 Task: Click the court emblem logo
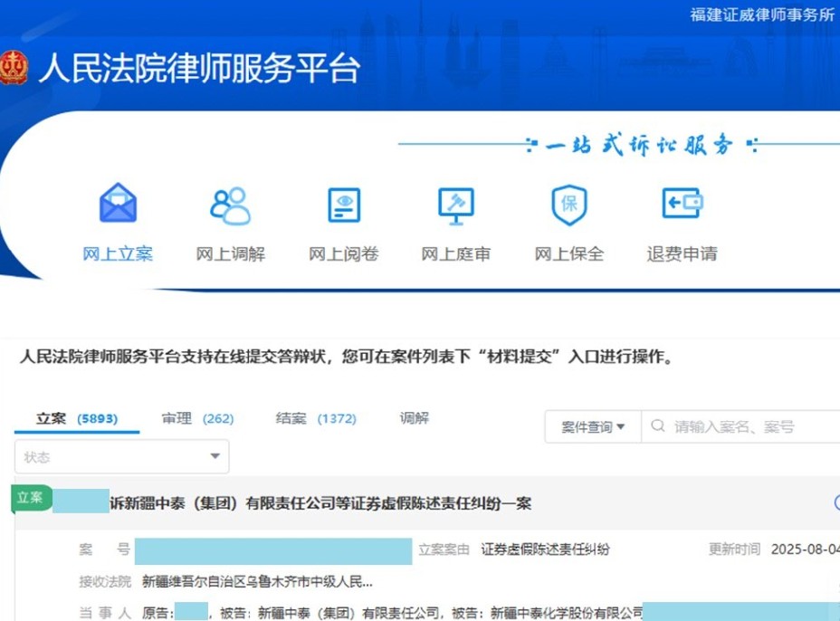click(14, 68)
